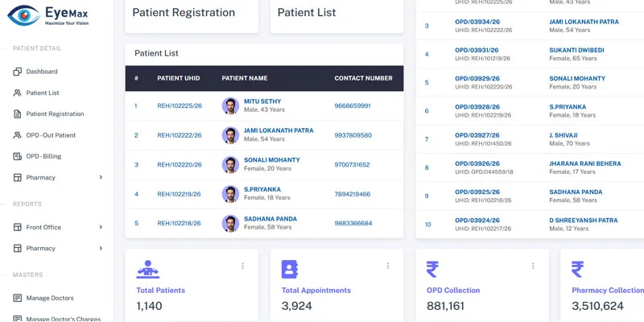Click Jami Lokanath Patra's avatar picture
Image resolution: width=644 pixels, height=322 pixels.
(x=230, y=135)
